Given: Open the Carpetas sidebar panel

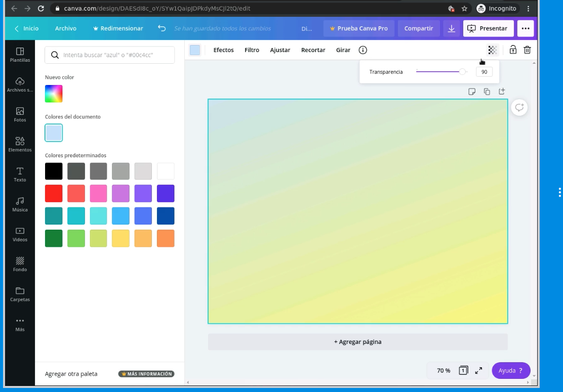Looking at the screenshot, I should click(x=20, y=294).
